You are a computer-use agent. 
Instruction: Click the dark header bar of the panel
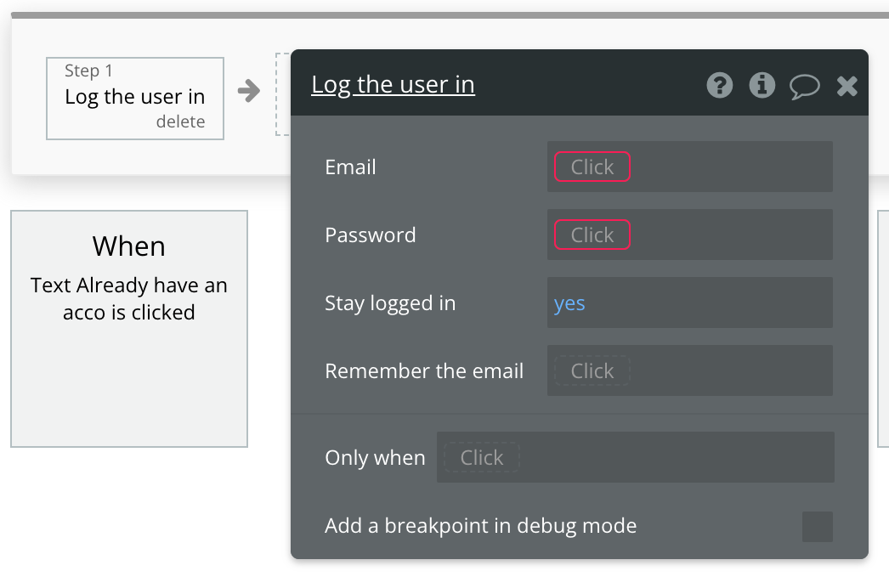click(580, 82)
